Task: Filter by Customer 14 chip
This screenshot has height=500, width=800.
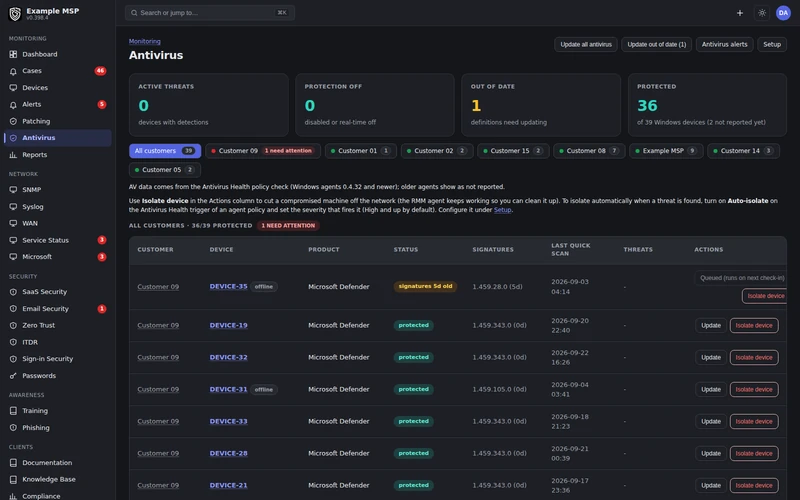Action: (x=743, y=151)
